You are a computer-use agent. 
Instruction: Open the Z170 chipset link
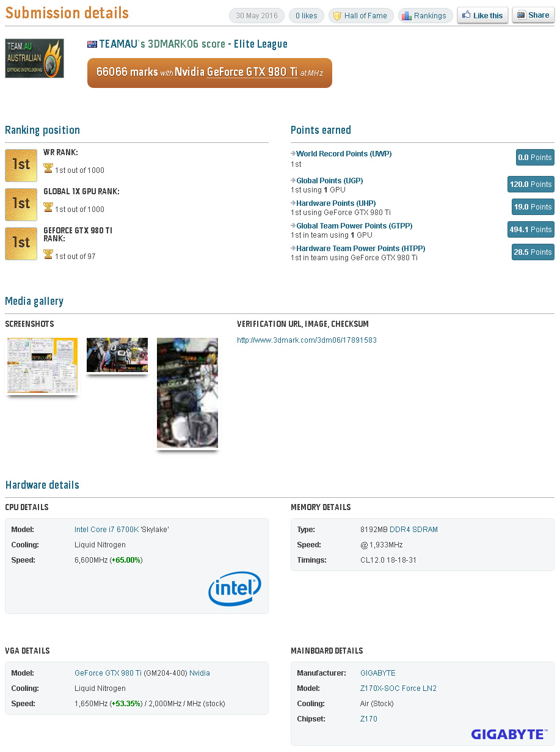click(x=369, y=719)
